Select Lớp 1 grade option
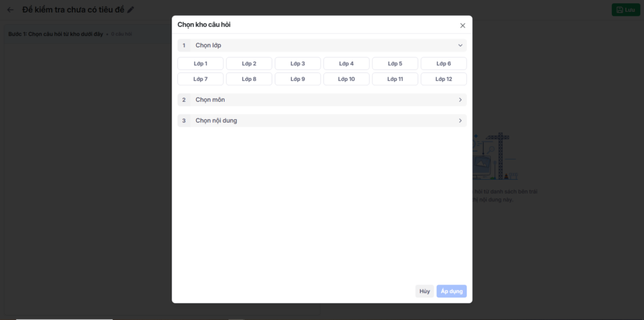Image resolution: width=644 pixels, height=320 pixels. pyautogui.click(x=201, y=63)
